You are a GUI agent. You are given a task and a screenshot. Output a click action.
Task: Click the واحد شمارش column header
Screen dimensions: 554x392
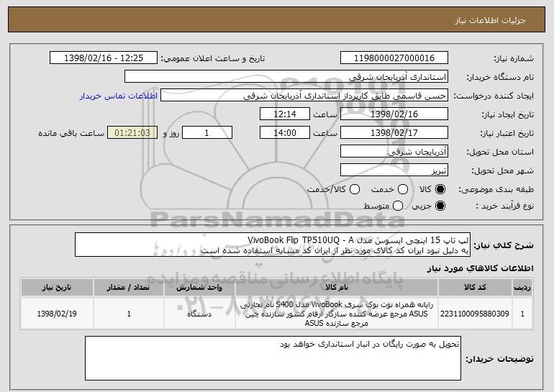click(x=199, y=288)
